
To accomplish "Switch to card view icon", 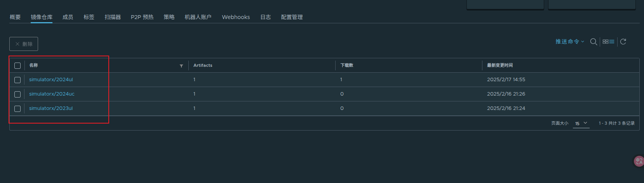I will point(605,42).
